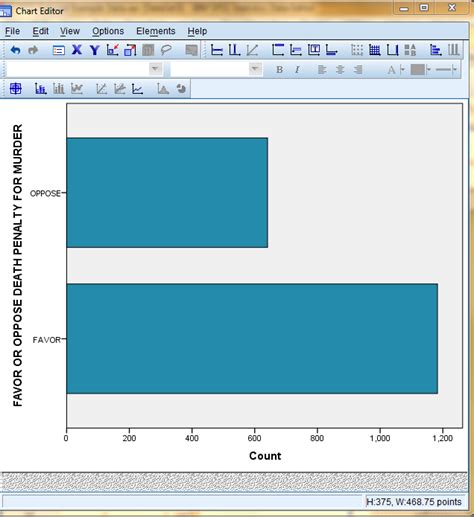Click the rescale chart icon with red arrow
The height and width of the screenshot is (517, 474).
[113, 50]
